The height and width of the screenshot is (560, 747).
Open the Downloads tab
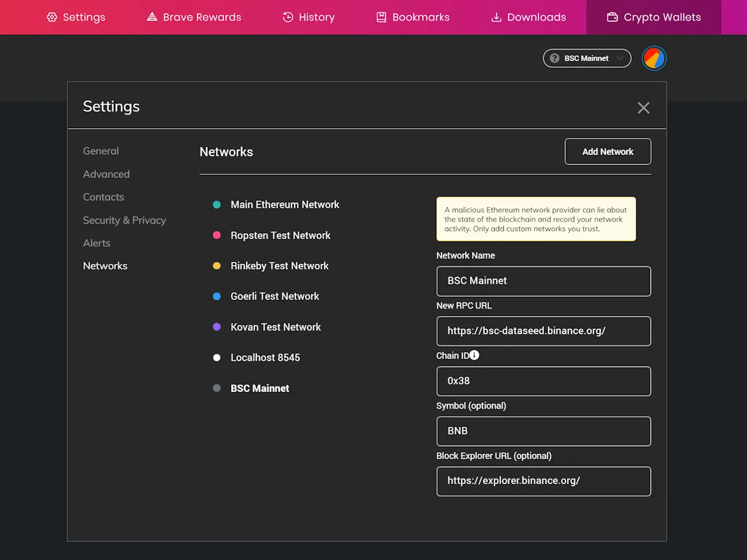529,17
